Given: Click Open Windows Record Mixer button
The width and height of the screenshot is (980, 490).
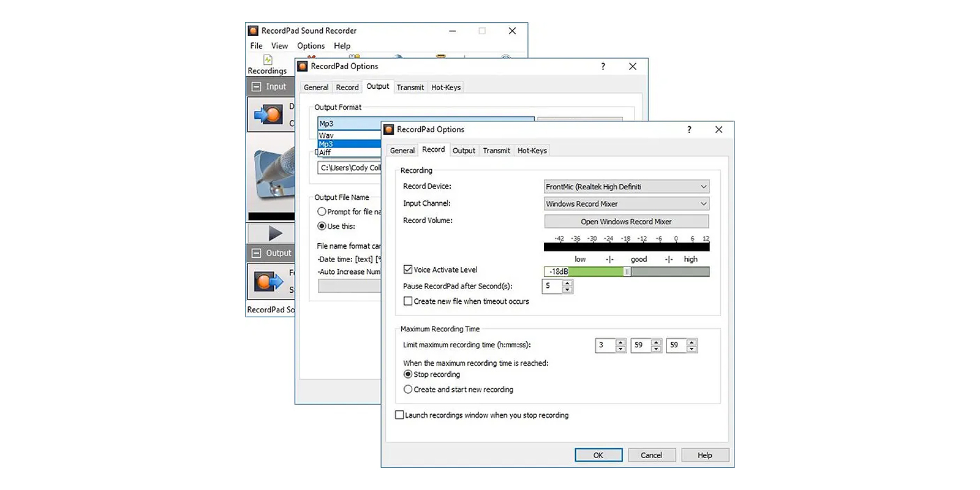Looking at the screenshot, I should 627,222.
